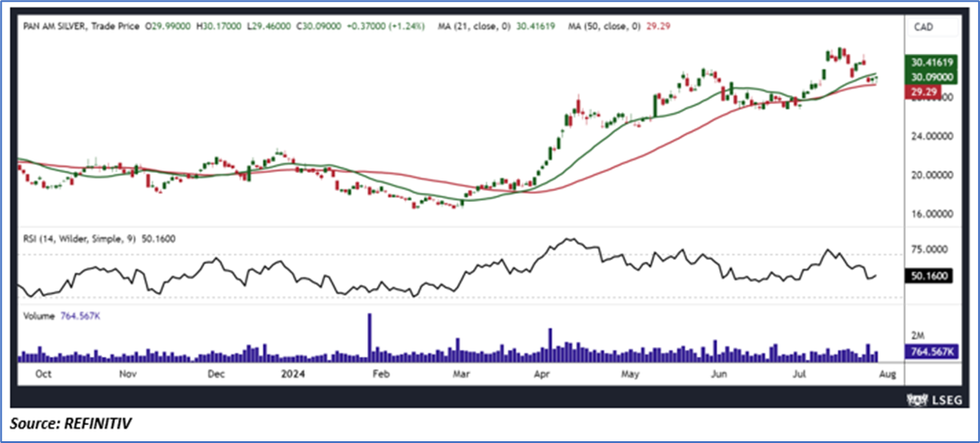Click the PAN AM SILVER symbol title

coord(55,27)
